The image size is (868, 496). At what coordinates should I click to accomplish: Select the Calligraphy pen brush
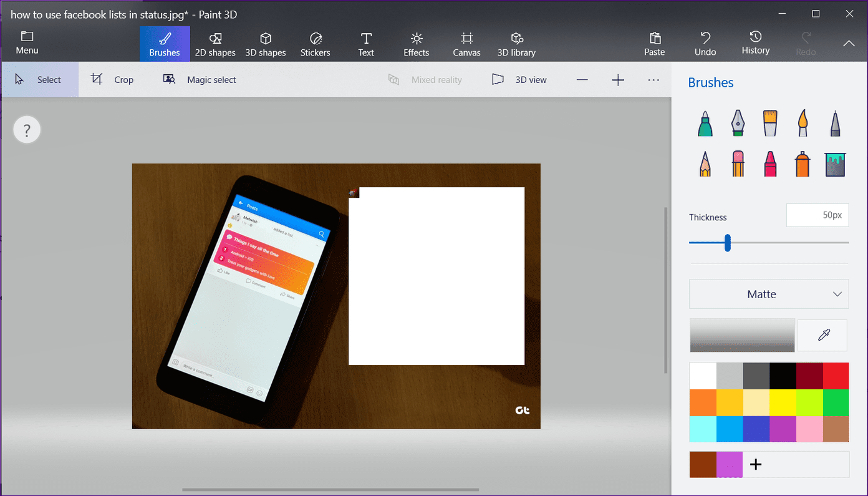[738, 124]
